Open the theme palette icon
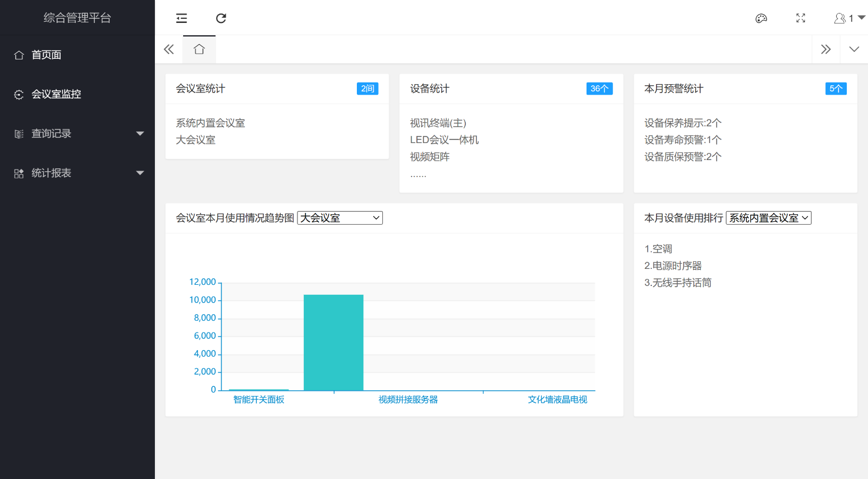 tap(761, 18)
